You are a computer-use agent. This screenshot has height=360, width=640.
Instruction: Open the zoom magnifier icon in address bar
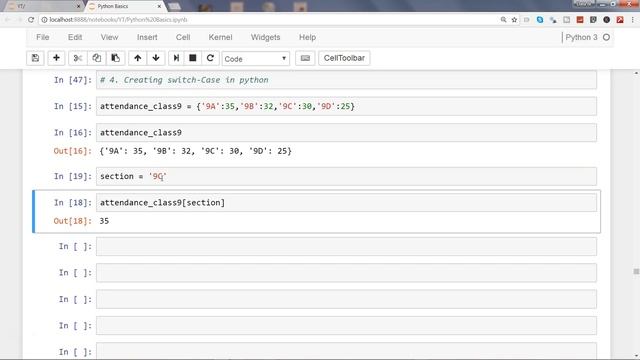(503, 20)
